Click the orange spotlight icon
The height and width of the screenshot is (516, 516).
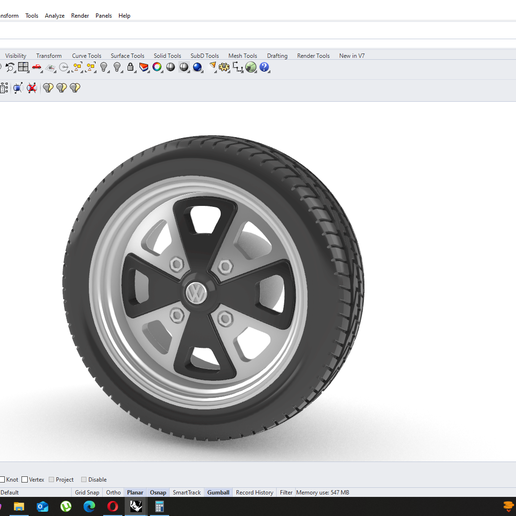coord(212,67)
